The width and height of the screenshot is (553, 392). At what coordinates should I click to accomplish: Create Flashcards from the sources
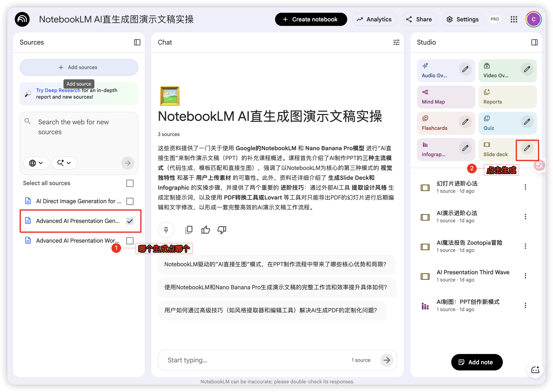pos(446,123)
